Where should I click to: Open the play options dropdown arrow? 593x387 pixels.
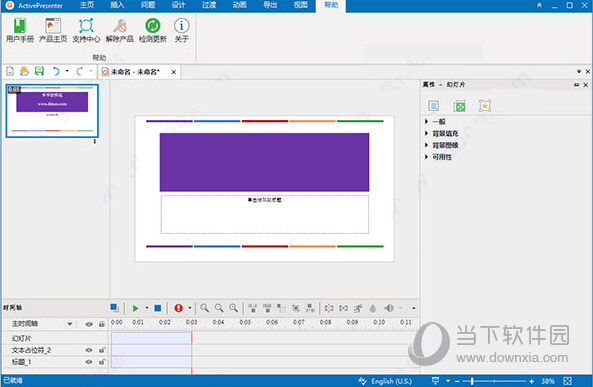click(x=147, y=308)
